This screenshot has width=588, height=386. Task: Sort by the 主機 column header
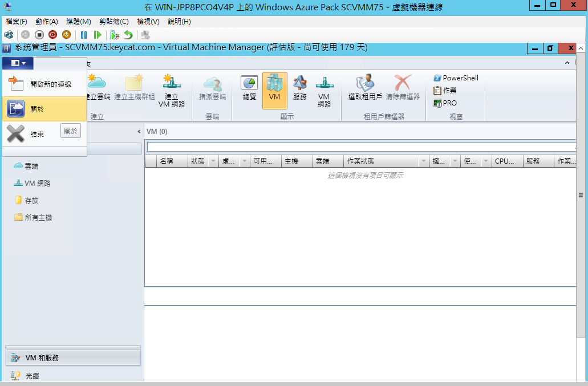(x=297, y=161)
